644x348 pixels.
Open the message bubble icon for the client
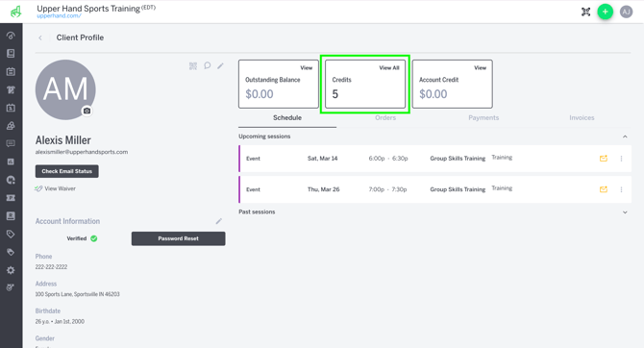pyautogui.click(x=208, y=65)
